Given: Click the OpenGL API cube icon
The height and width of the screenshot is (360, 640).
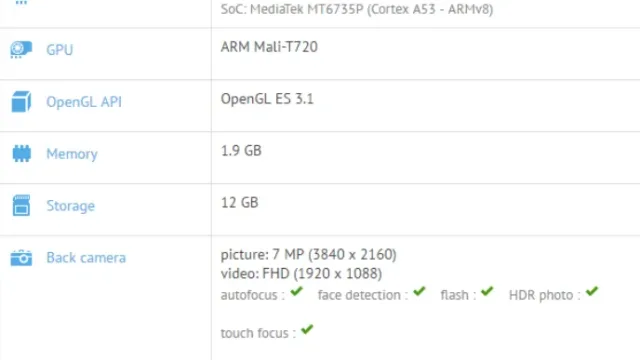Looking at the screenshot, I should click(21, 102).
